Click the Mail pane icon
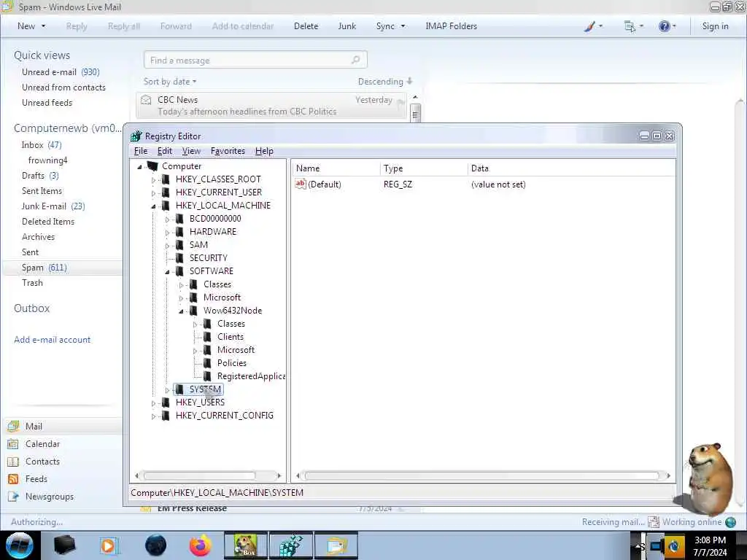The width and height of the screenshot is (747, 560). pyautogui.click(x=13, y=426)
